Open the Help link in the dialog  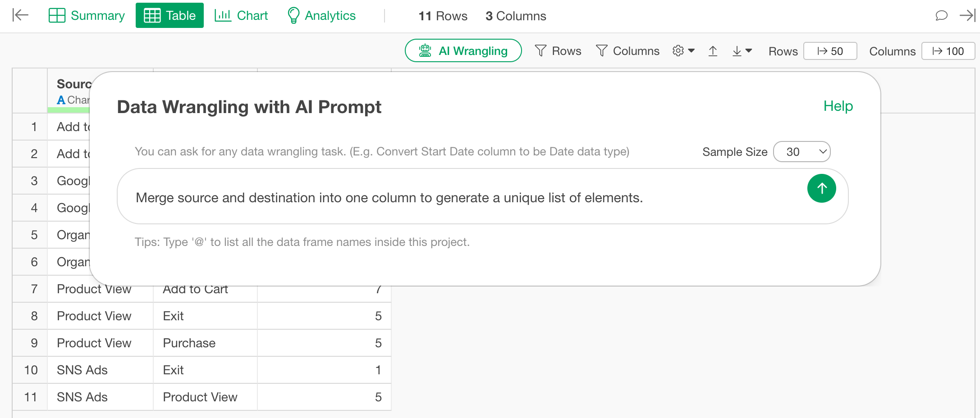(x=838, y=106)
